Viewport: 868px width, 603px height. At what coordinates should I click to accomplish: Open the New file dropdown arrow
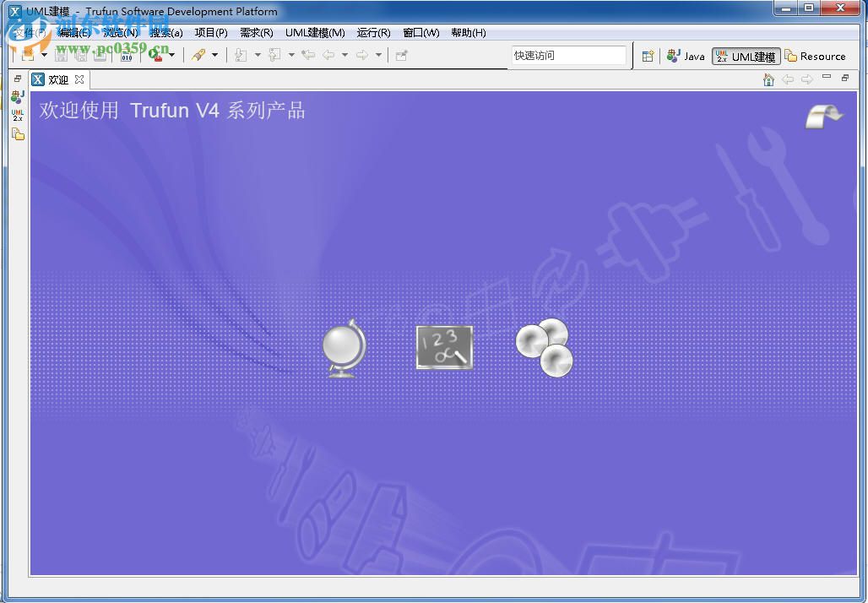click(44, 55)
